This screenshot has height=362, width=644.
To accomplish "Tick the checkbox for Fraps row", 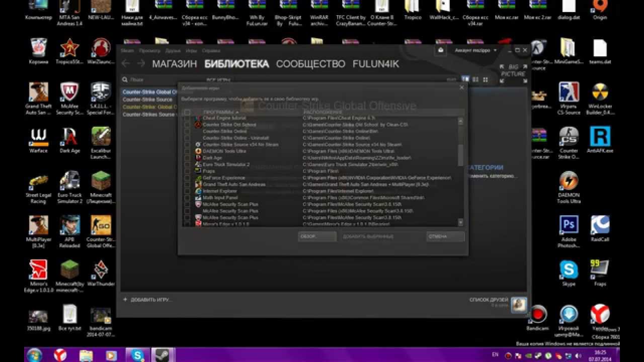I will coord(187,171).
